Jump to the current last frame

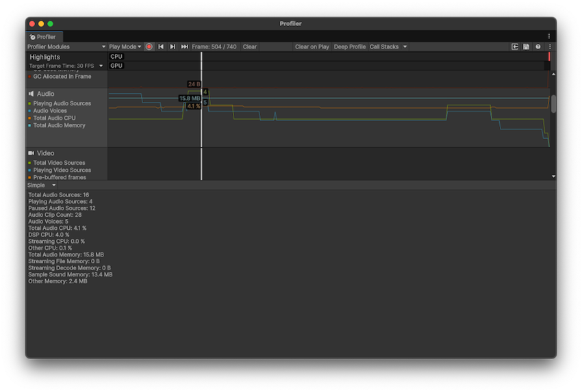pos(184,47)
